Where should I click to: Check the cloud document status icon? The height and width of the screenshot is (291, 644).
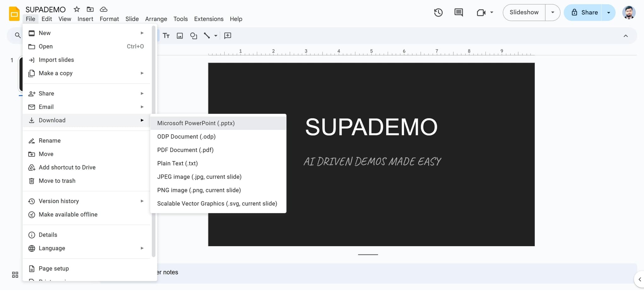click(104, 9)
